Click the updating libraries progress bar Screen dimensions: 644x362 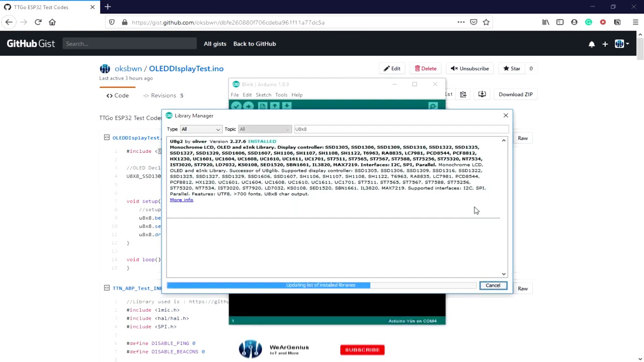(x=321, y=285)
